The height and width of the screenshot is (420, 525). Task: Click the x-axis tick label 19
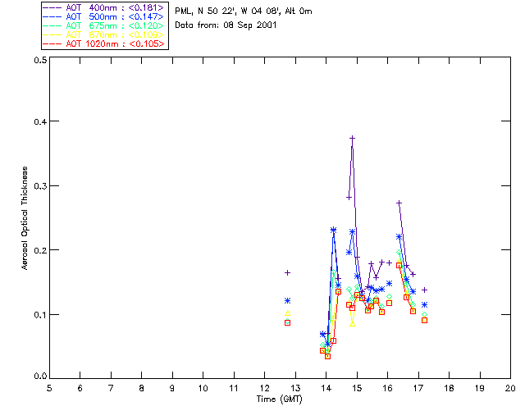[480, 388]
